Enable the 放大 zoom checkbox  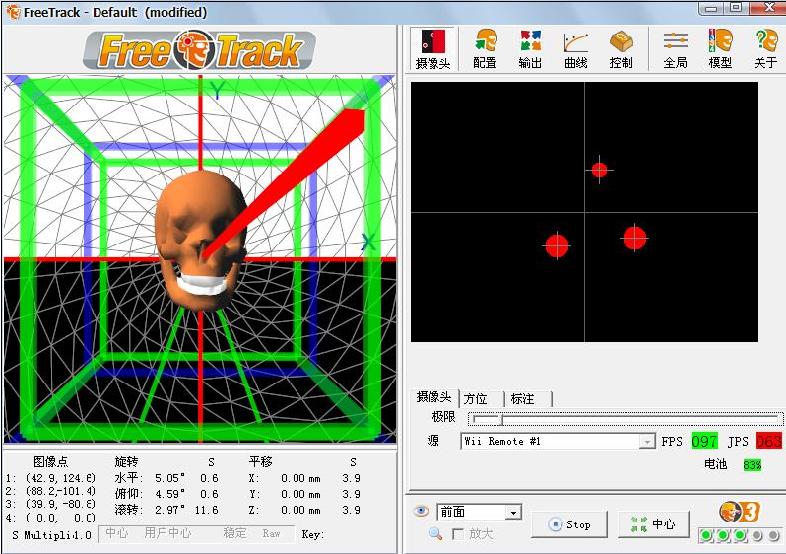click(x=458, y=534)
